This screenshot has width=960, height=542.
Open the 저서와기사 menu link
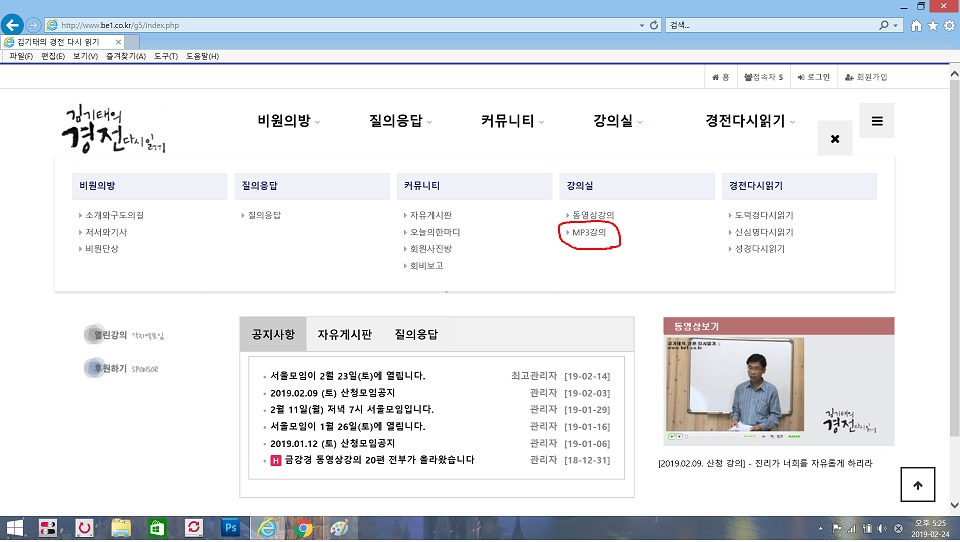tap(105, 232)
